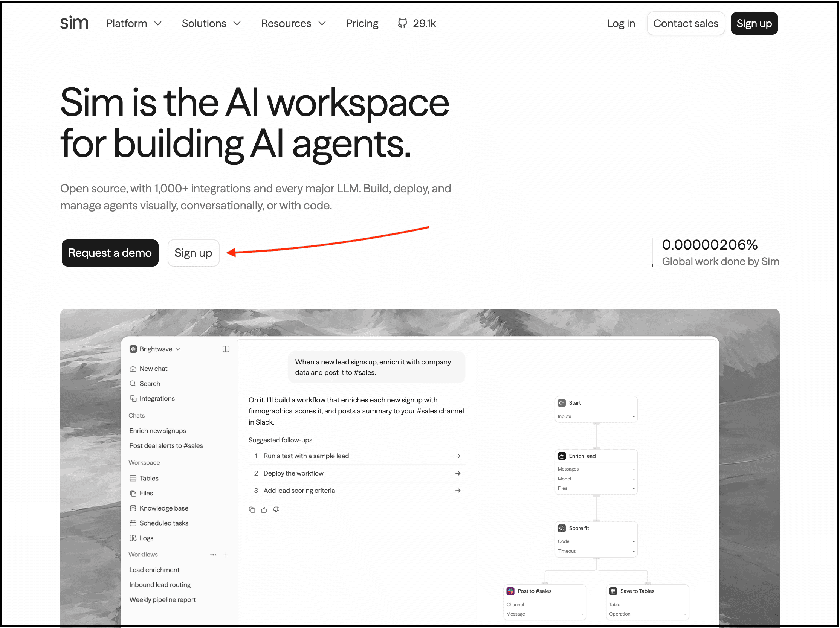The image size is (840, 628).
Task: Give the response a thumbs up
Action: pyautogui.click(x=264, y=510)
